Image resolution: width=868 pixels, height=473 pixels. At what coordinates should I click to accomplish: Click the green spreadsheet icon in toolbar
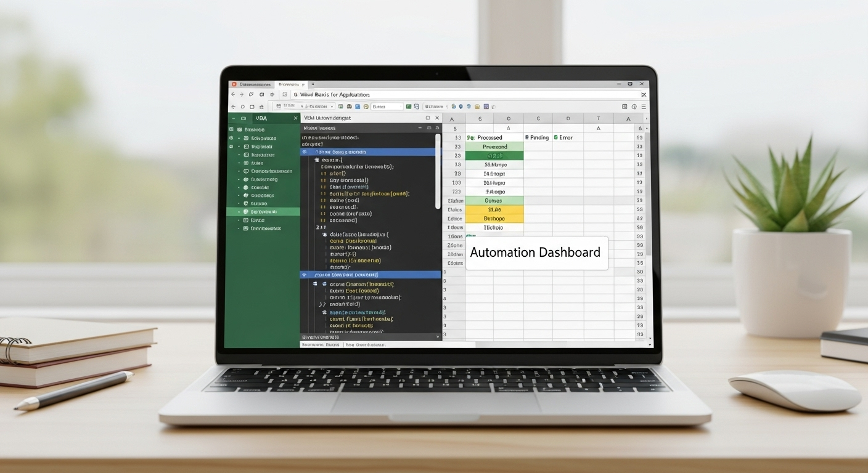408,107
